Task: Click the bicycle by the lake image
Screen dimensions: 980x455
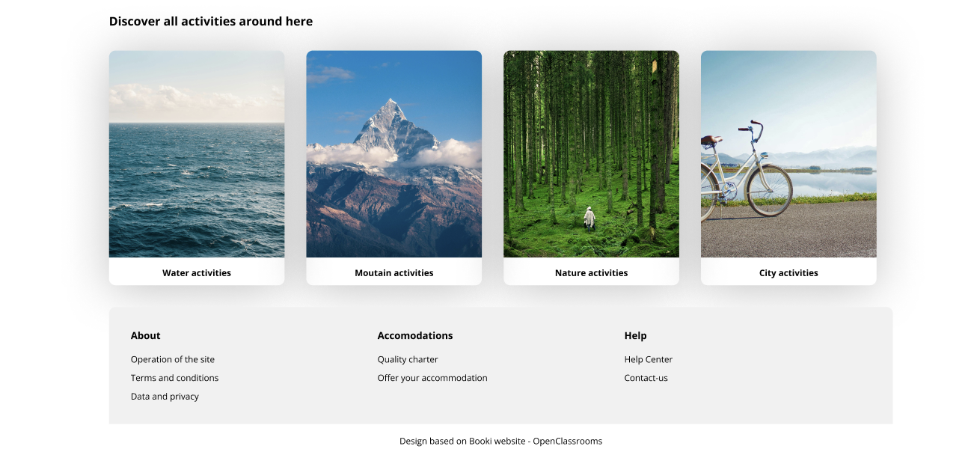Action: (x=788, y=154)
